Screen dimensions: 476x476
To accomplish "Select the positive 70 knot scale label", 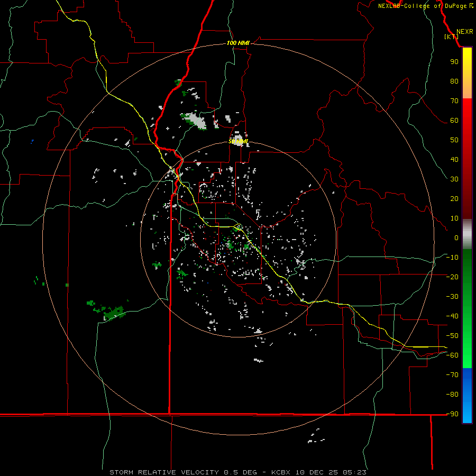I will pos(454,101).
